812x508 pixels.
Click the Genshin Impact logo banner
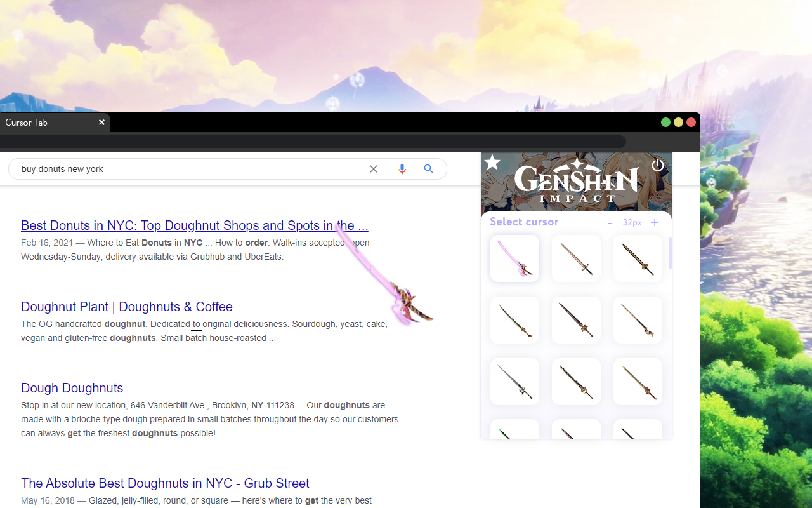pyautogui.click(x=576, y=182)
